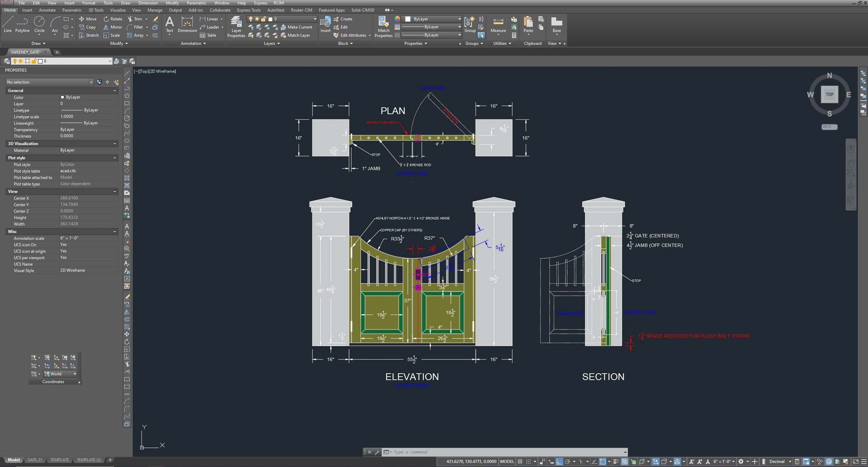This screenshot has height=467, width=868.
Task: Switch to the Annotate ribbon tab
Action: click(47, 10)
